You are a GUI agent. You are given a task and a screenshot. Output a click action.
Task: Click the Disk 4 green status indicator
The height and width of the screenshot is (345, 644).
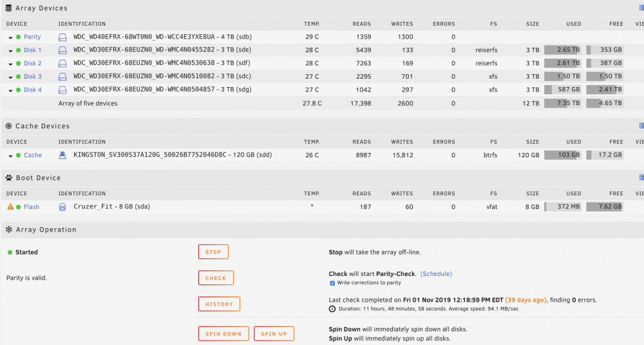[x=19, y=90]
